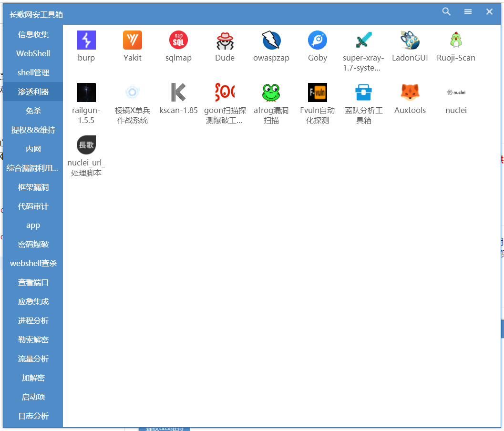504x431 pixels.
Task: Switch to the 流量分析 category
Action: click(33, 359)
